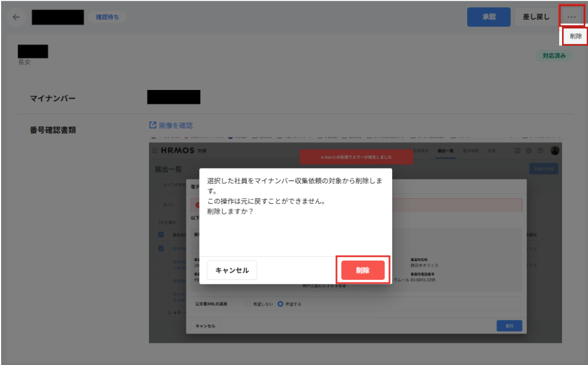The height and width of the screenshot is (365, 588).
Task: Click キャンセル in the delete confirmation dialog
Action: [232, 270]
